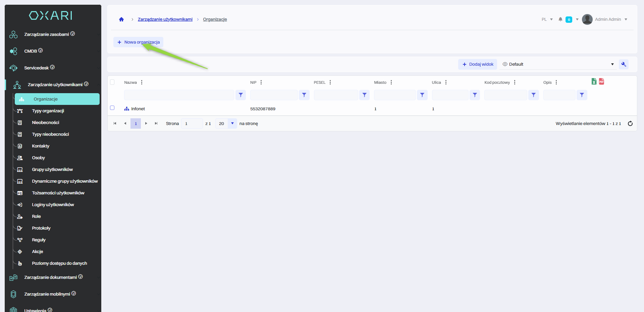Screen dimensions: 644x312
Task: Select all rows header checkbox
Action: pyautogui.click(x=112, y=82)
